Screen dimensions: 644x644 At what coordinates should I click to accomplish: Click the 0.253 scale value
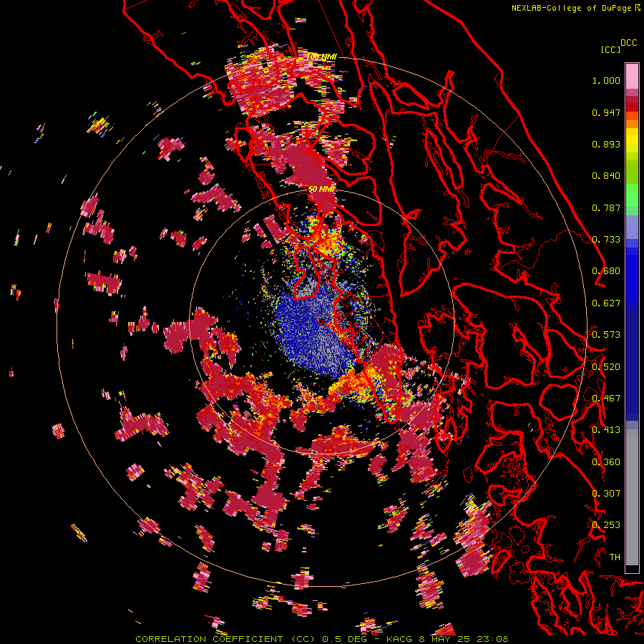tap(606, 525)
